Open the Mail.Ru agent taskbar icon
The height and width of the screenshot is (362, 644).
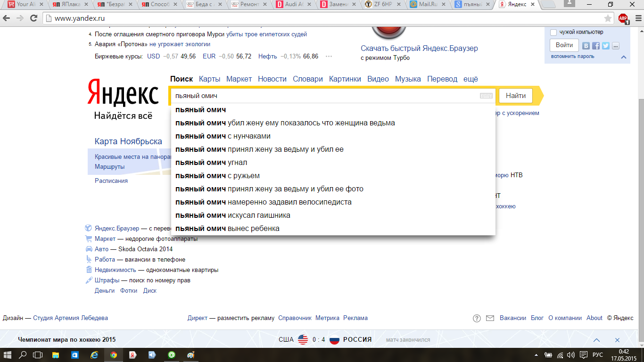(x=172, y=355)
